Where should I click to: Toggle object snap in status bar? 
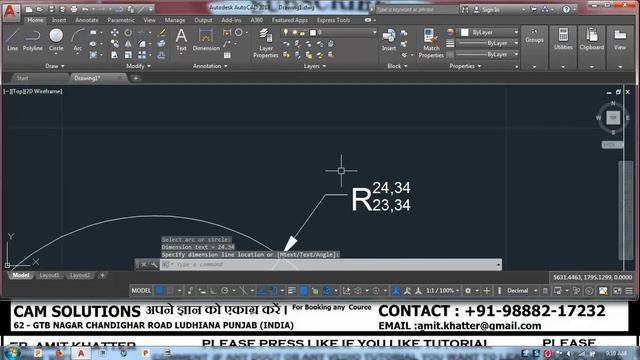tap(273, 291)
